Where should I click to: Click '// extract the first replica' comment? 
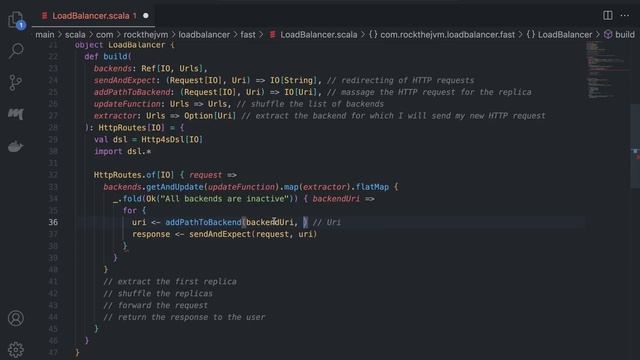[170, 282]
